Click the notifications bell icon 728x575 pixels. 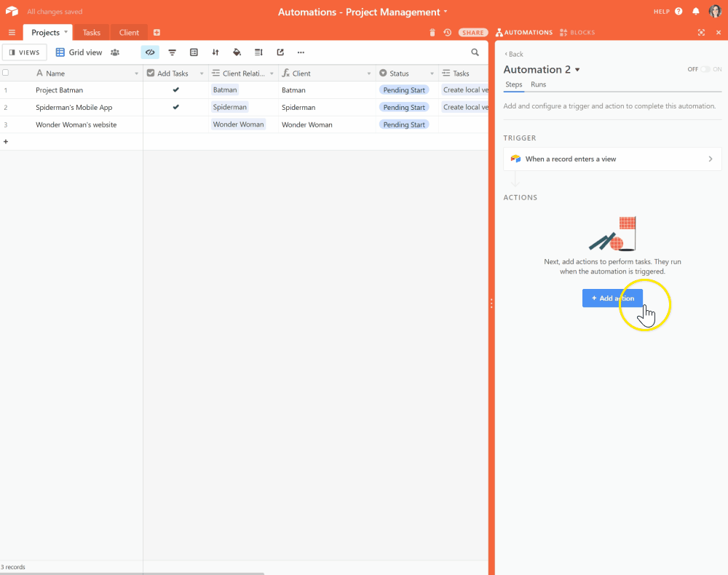[x=696, y=12]
